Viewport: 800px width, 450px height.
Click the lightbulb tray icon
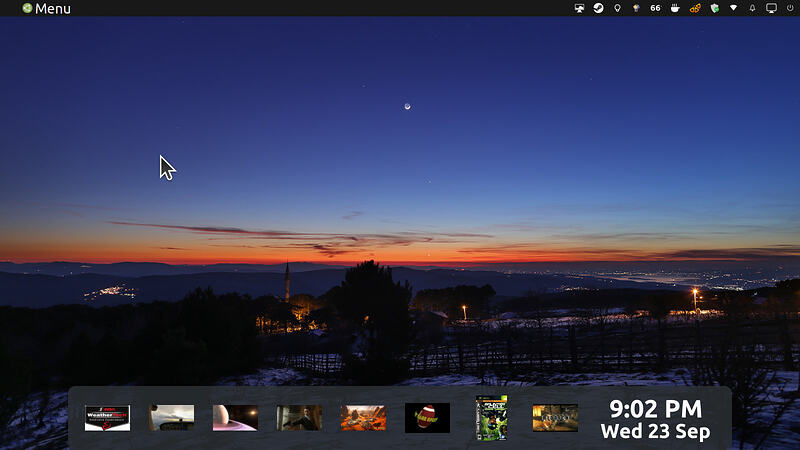(x=617, y=8)
